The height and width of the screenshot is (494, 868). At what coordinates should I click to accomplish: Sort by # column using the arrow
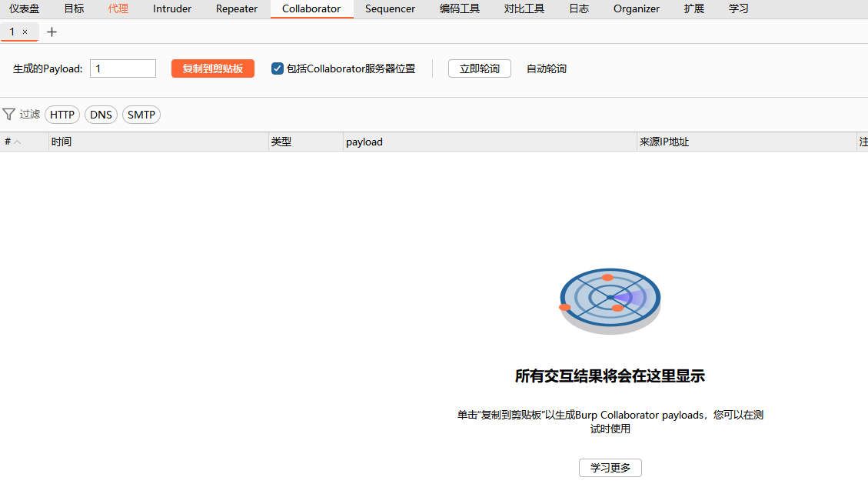click(18, 142)
